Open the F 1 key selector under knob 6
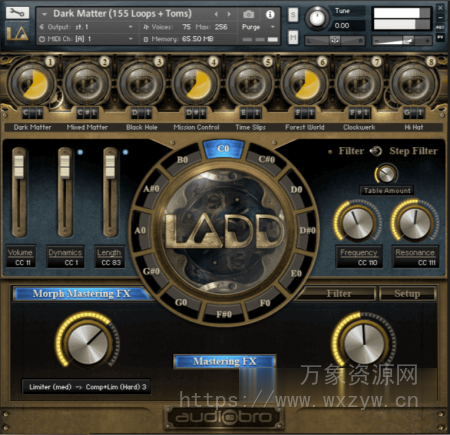The height and width of the screenshot is (435, 450). pos(305,113)
